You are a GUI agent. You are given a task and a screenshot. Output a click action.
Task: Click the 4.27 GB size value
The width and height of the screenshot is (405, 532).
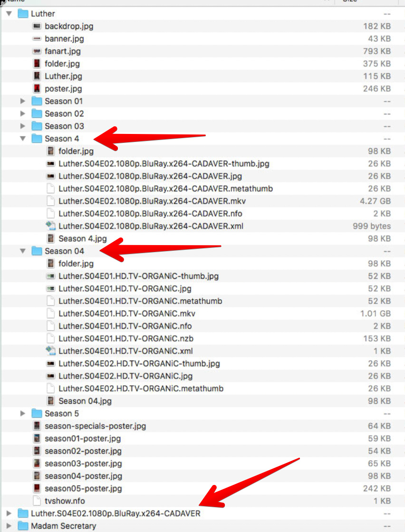pyautogui.click(x=375, y=201)
